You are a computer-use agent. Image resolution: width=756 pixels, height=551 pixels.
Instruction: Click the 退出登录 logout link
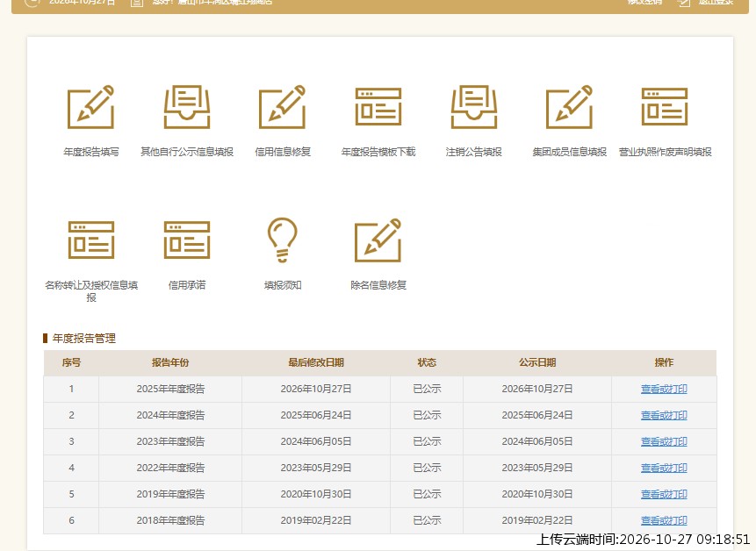coord(716,3)
